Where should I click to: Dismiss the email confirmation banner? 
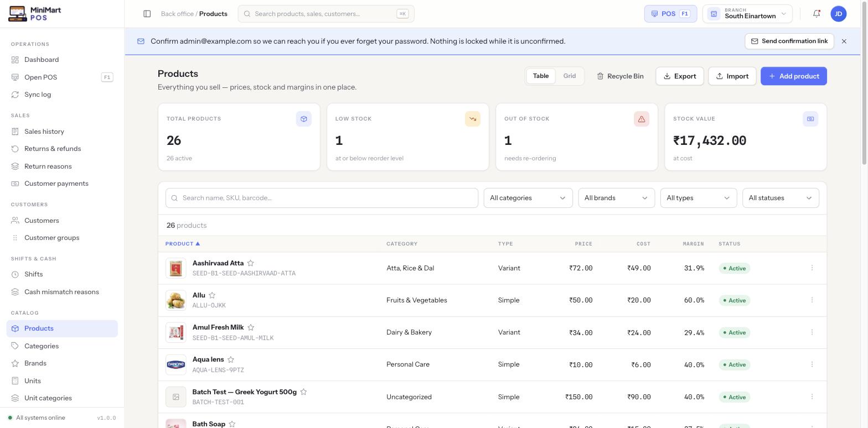pyautogui.click(x=844, y=41)
